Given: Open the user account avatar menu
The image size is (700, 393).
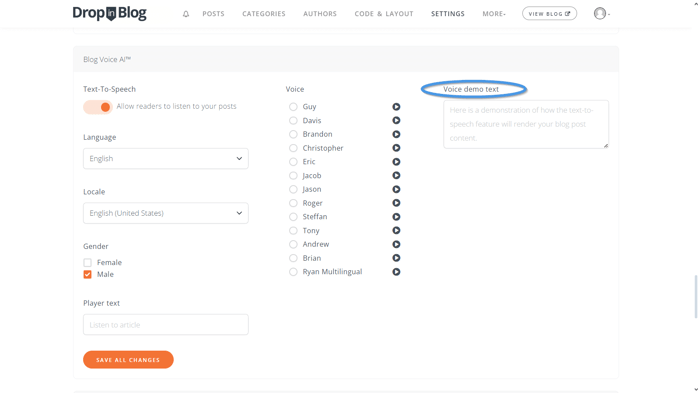Looking at the screenshot, I should [x=602, y=13].
